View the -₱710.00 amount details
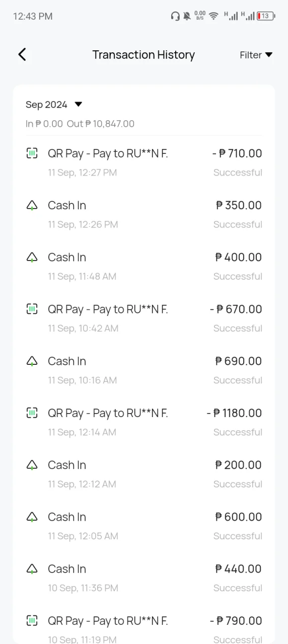The image size is (288, 644). (x=237, y=153)
